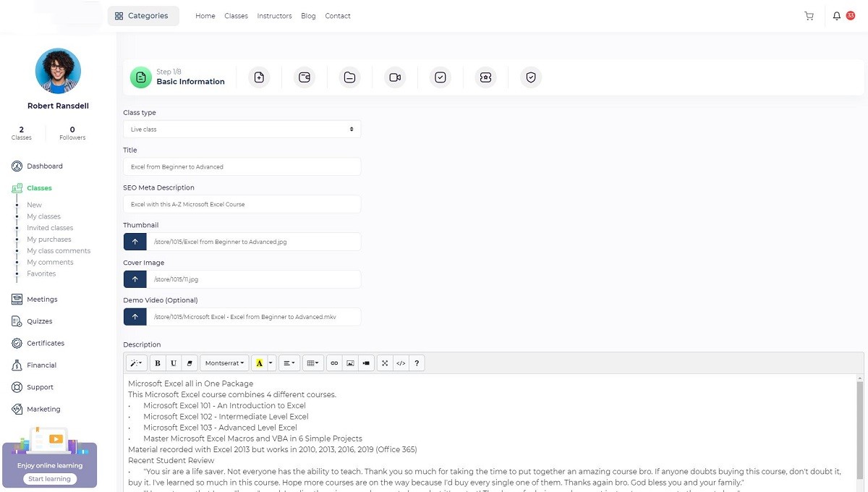Apply the yellow highlight text color
The width and height of the screenshot is (868, 492).
[x=259, y=363]
